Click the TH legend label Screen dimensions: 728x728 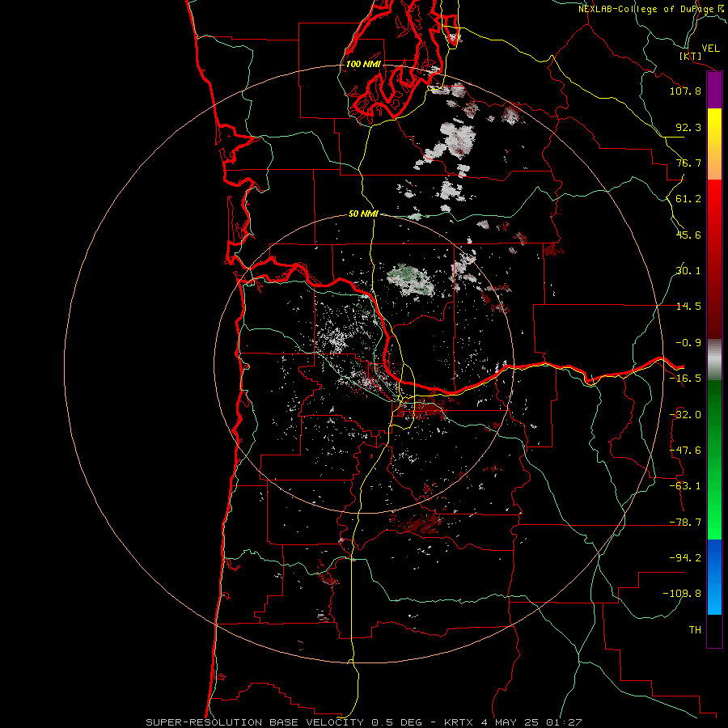695,630
